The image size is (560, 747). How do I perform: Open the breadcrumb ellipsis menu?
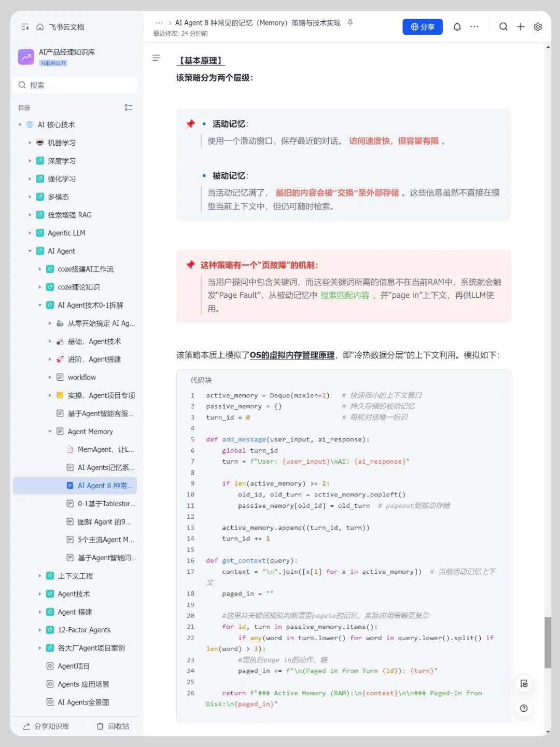pos(159,23)
